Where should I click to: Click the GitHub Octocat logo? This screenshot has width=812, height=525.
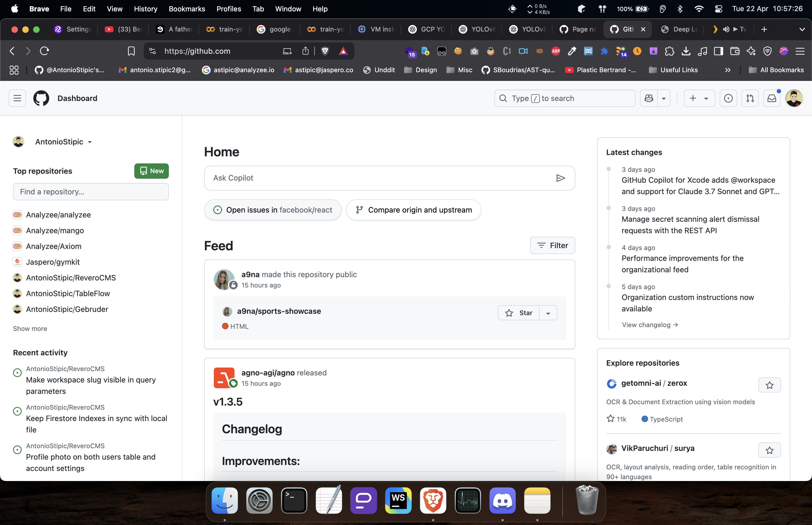coord(41,99)
